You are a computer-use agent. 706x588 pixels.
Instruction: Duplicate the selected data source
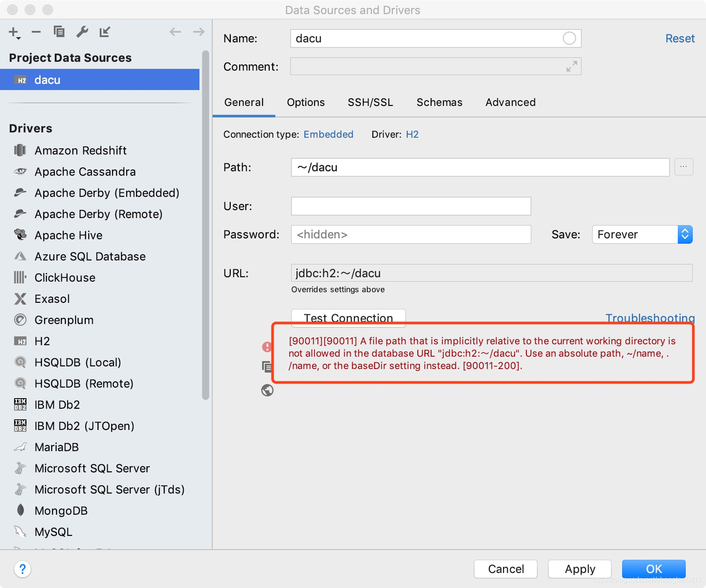(x=59, y=32)
